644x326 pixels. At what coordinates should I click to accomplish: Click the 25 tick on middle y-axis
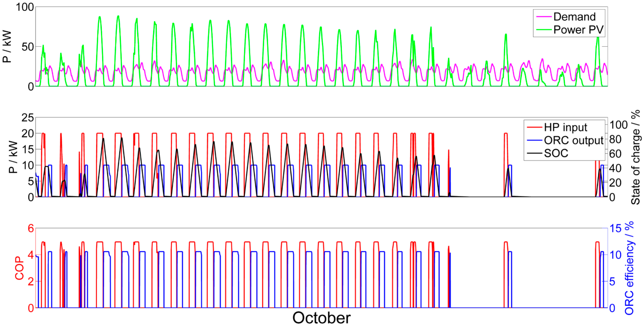click(x=27, y=117)
